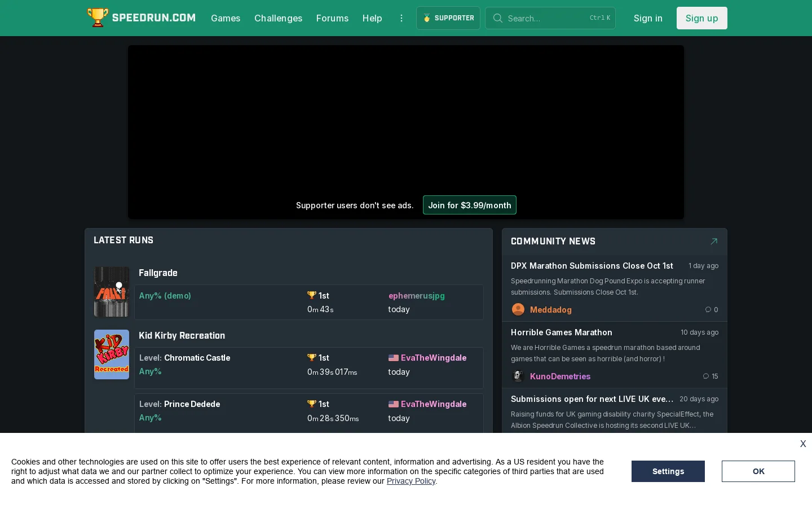Viewport: 812px width, 508px height.
Task: Open Meddadog author profile link
Action: click(x=551, y=309)
